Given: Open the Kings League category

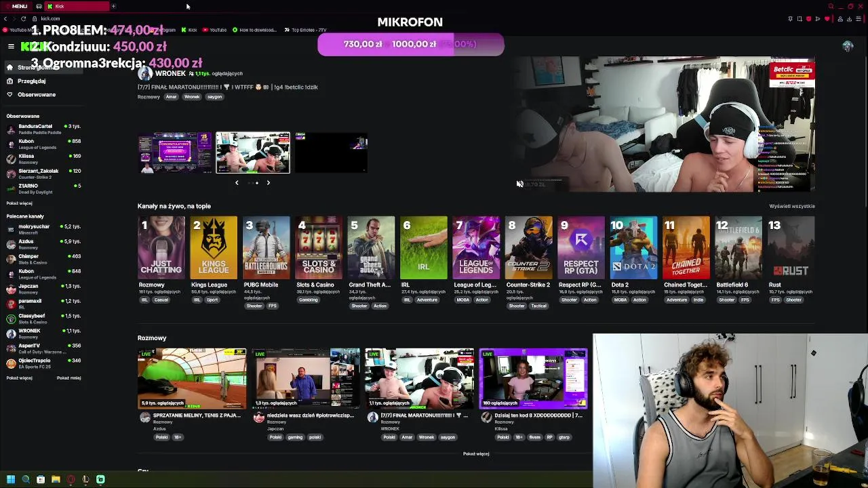Looking at the screenshot, I should (x=214, y=247).
